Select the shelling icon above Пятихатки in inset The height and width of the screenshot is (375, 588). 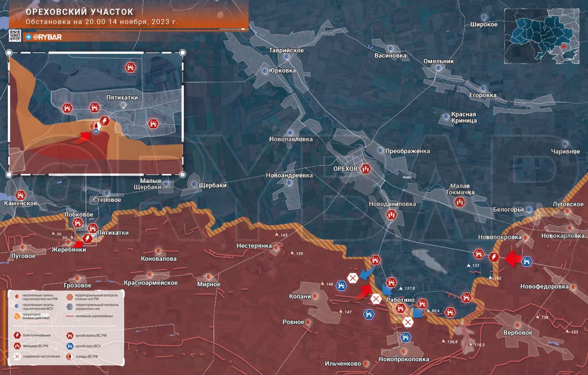[130, 67]
